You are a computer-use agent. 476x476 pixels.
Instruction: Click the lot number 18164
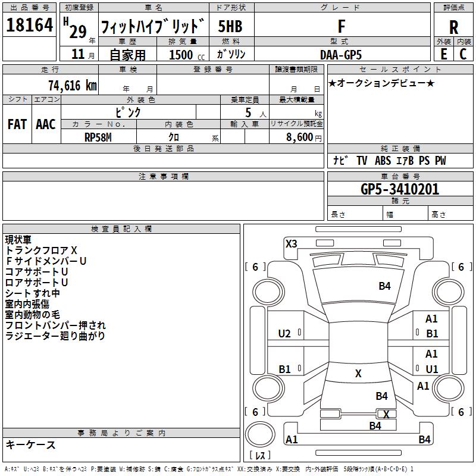click(x=29, y=26)
